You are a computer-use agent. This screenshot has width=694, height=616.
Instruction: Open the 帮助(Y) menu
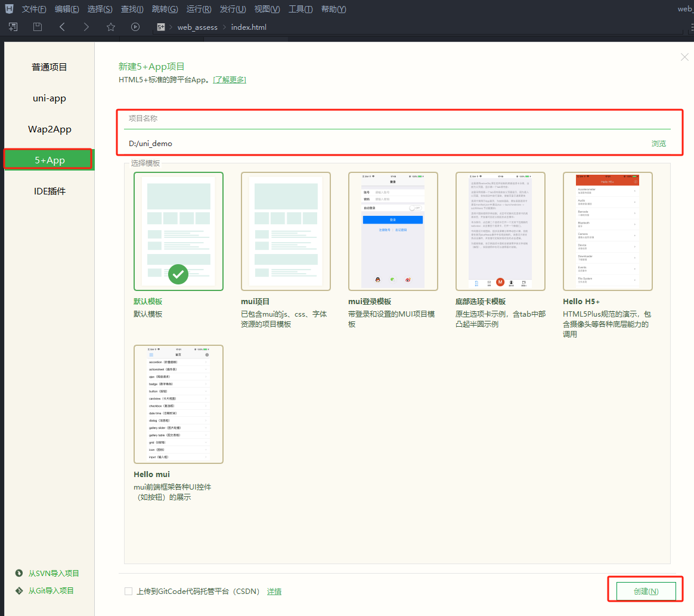[x=333, y=9]
